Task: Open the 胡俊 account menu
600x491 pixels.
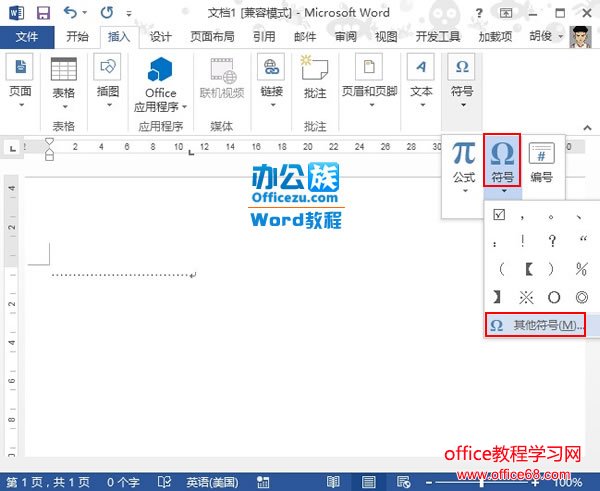Action: (546, 36)
